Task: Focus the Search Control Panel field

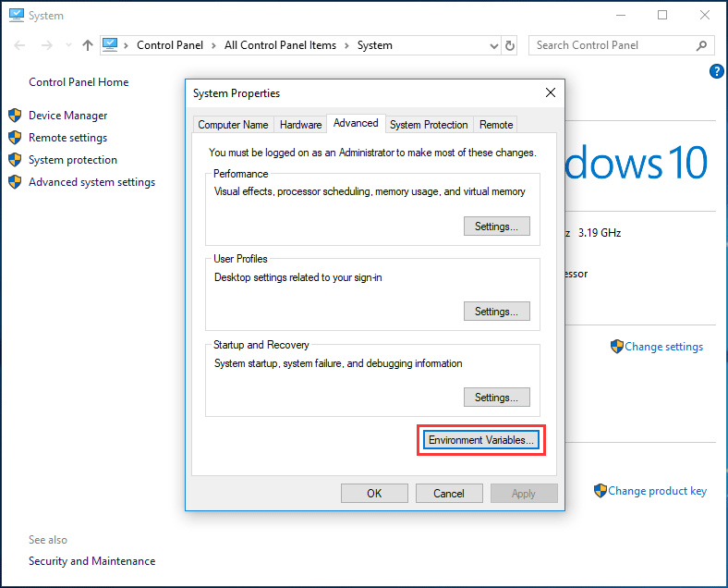Action: coord(621,45)
